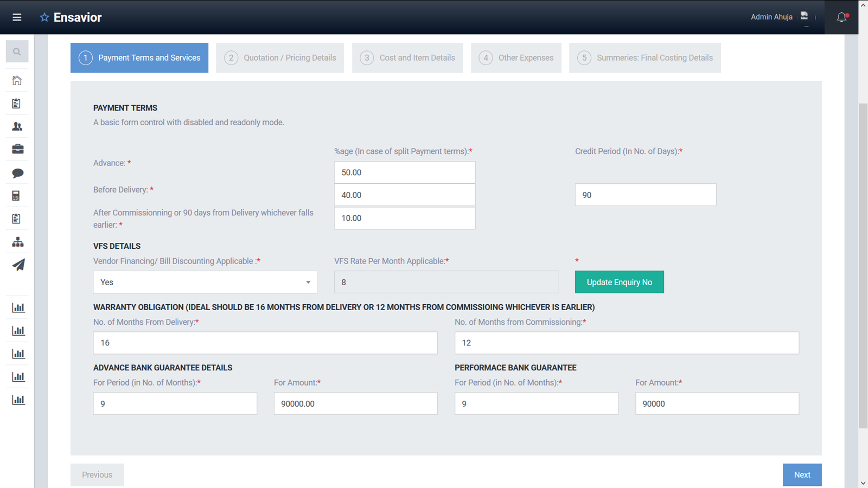This screenshot has height=488, width=868.
Task: Edit the No. of Months from Commissioning field
Action: coord(627,343)
